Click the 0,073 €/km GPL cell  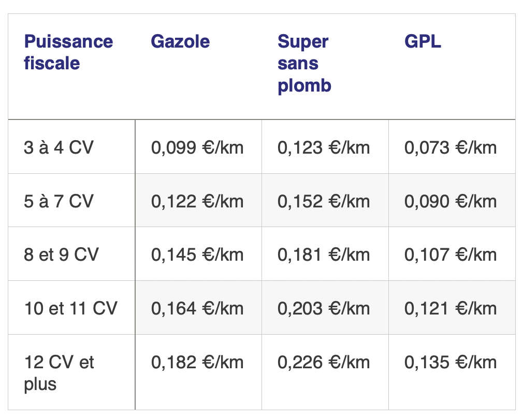(451, 147)
